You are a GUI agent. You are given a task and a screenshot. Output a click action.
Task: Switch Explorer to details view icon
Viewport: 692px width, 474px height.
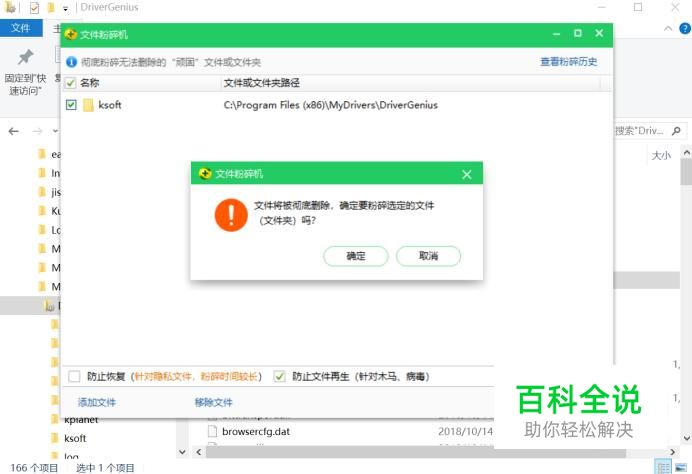(662, 467)
